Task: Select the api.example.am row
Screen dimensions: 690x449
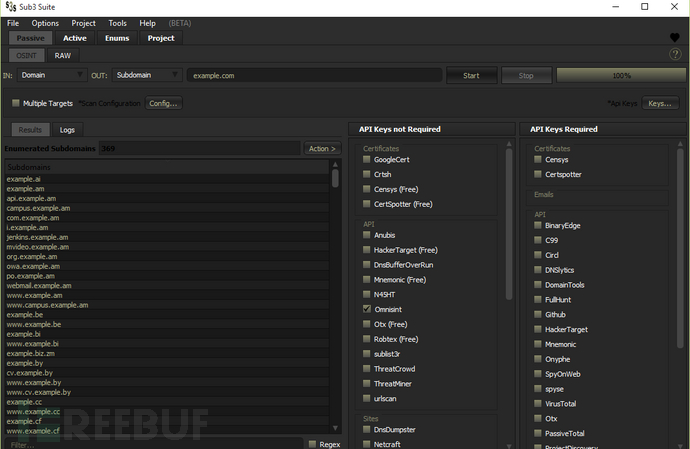Action: coord(167,199)
